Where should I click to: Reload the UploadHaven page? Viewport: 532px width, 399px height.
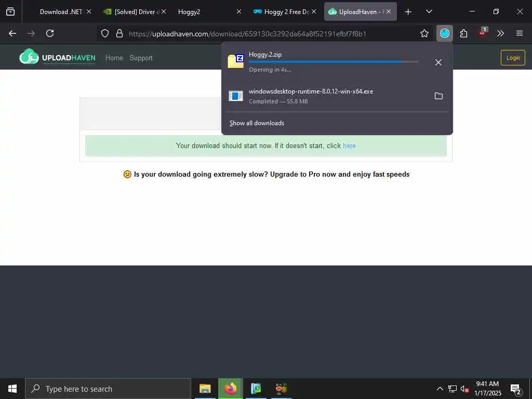coord(50,33)
